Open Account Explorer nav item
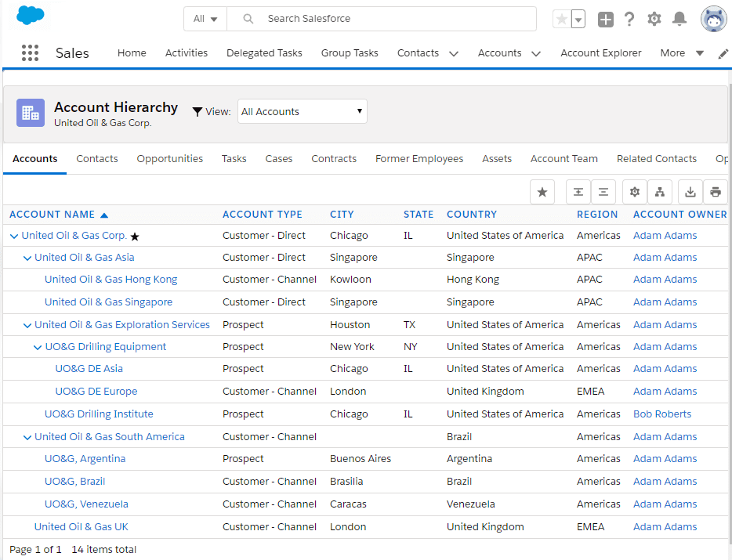This screenshot has height=560, width=732. (601, 53)
